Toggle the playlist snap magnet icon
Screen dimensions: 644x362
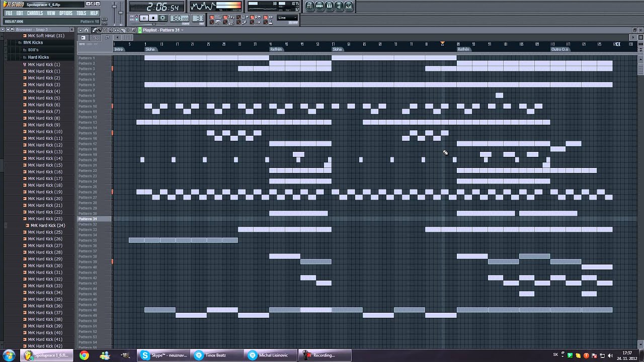tap(86, 30)
